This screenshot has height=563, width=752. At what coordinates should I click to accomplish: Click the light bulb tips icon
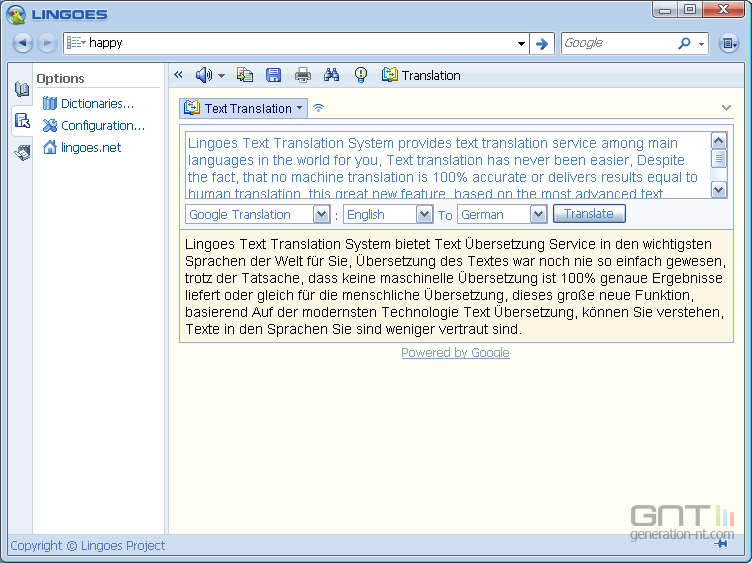tap(361, 75)
